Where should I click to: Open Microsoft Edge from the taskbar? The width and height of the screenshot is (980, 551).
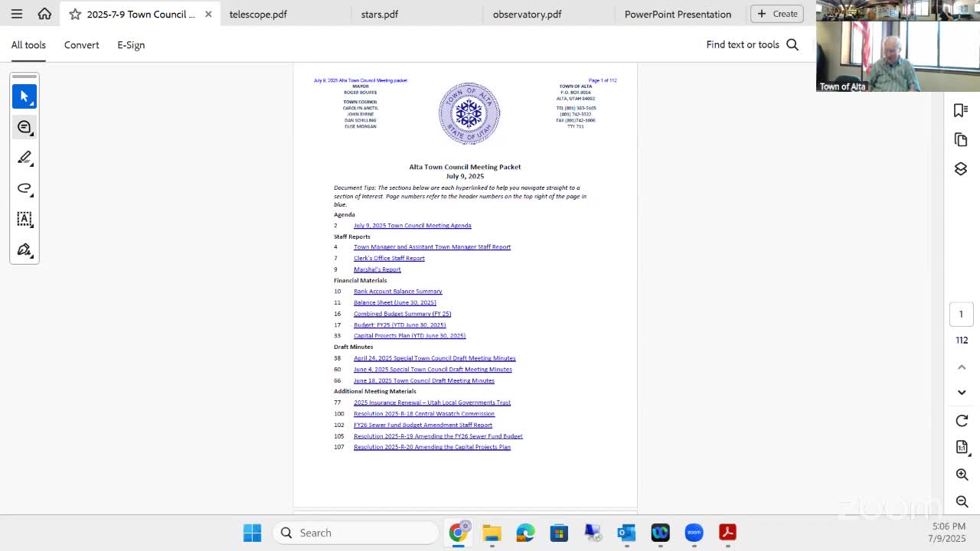(525, 533)
